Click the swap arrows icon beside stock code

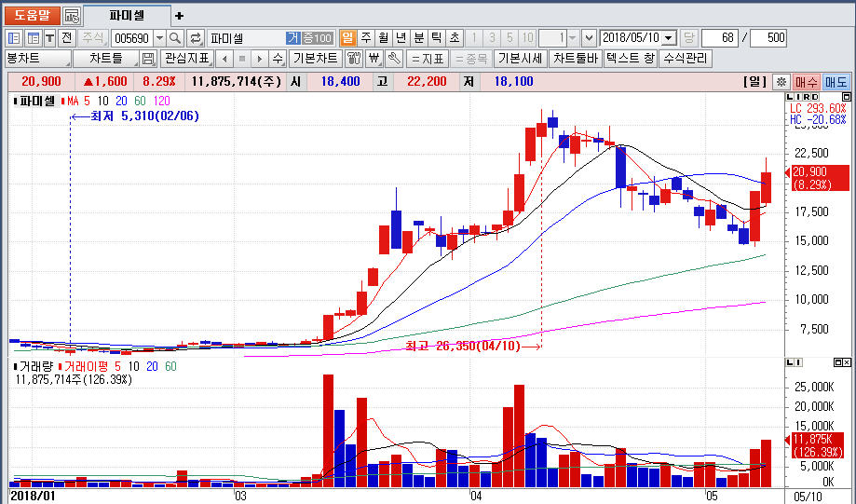(x=196, y=38)
